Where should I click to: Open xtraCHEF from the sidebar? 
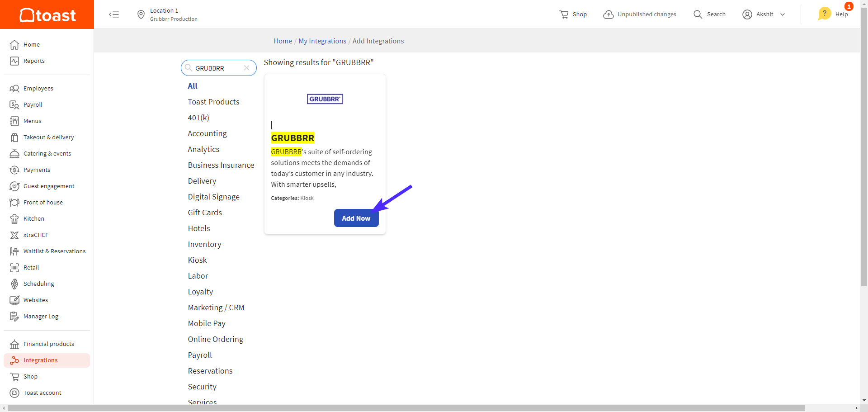pos(36,235)
